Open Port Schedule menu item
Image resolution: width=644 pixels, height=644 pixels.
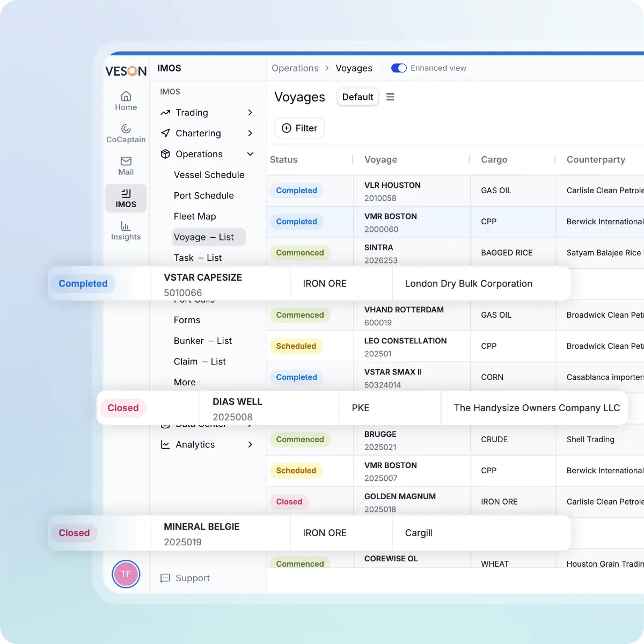tap(203, 195)
